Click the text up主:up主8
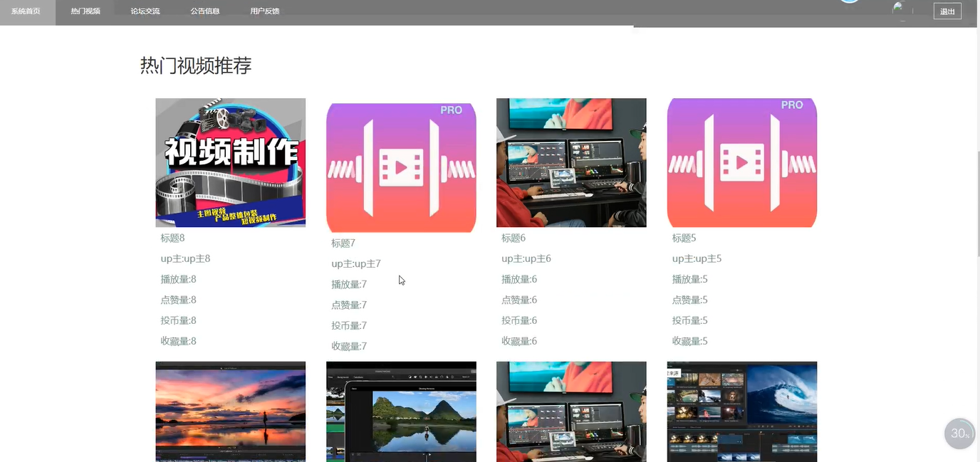980x462 pixels. coord(185,258)
